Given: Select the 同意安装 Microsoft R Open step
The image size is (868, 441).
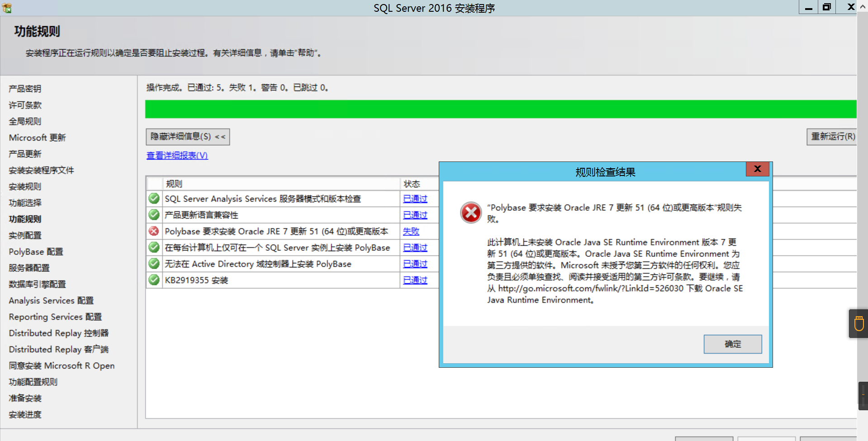Looking at the screenshot, I should (62, 365).
